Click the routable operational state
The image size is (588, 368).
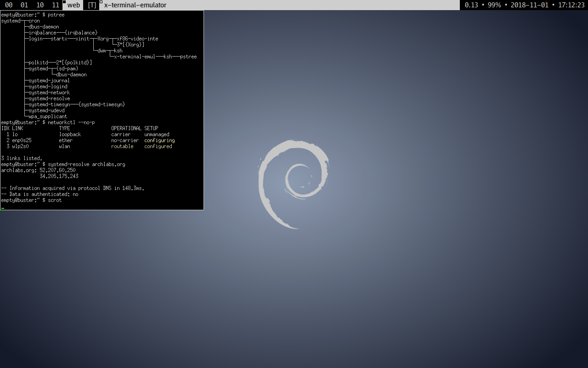click(x=122, y=146)
